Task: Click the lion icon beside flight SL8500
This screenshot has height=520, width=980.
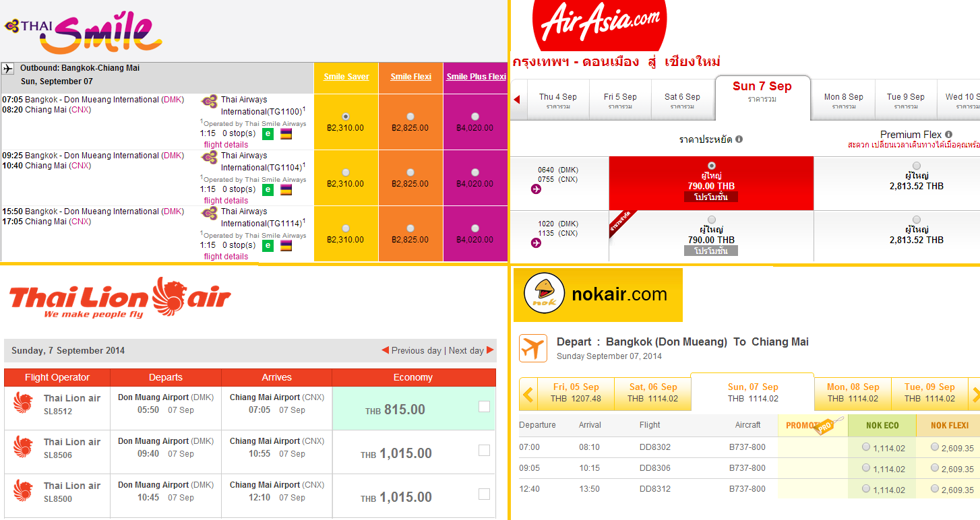Action: [x=23, y=491]
